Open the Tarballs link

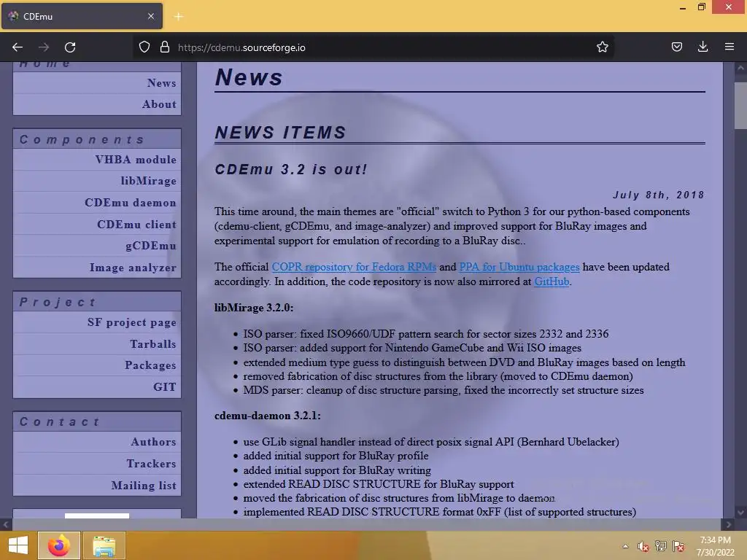[x=153, y=344]
